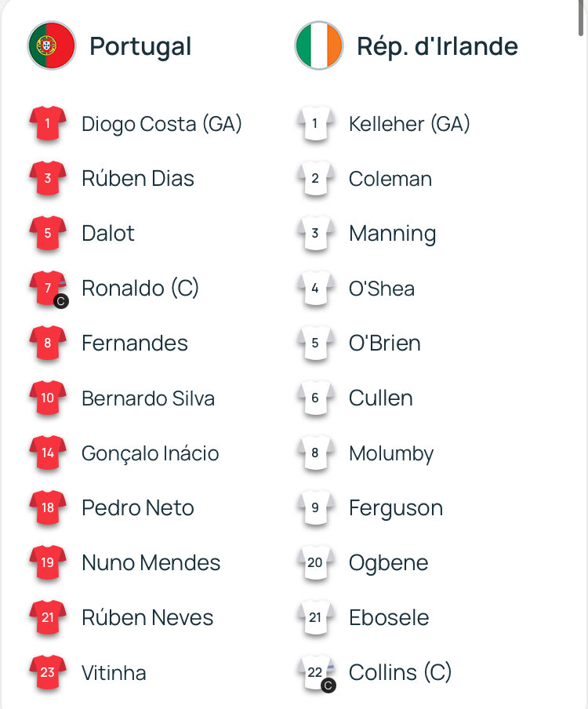Open Nuno Mendes player entry

click(x=151, y=563)
